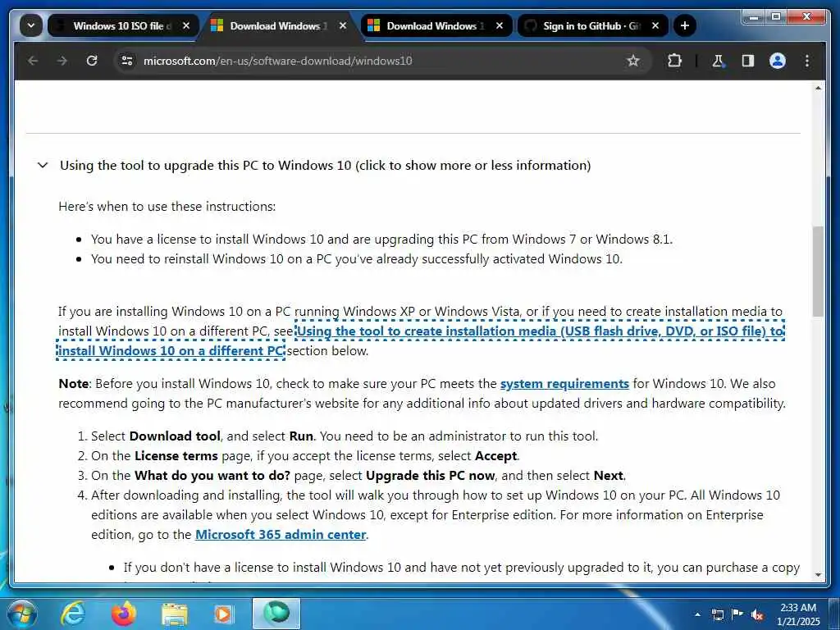Viewport: 840px width, 630px height.
Task: Open the Extensions puzzle icon
Action: point(674,61)
